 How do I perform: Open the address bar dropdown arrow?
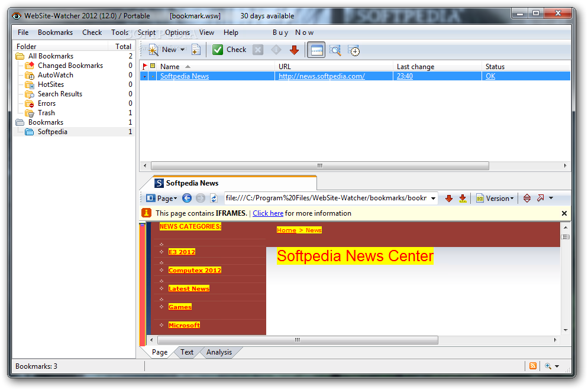[x=433, y=198]
